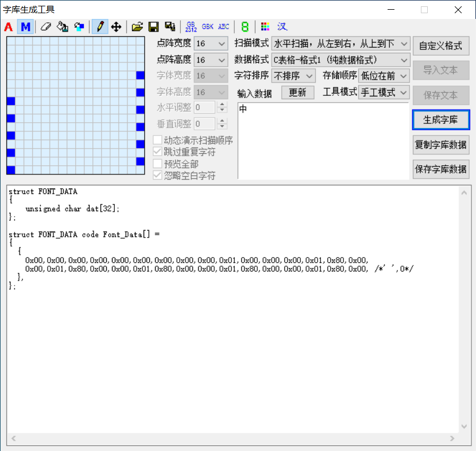
Task: Decrease 垂直调整 with down arrow
Action: pos(222,127)
